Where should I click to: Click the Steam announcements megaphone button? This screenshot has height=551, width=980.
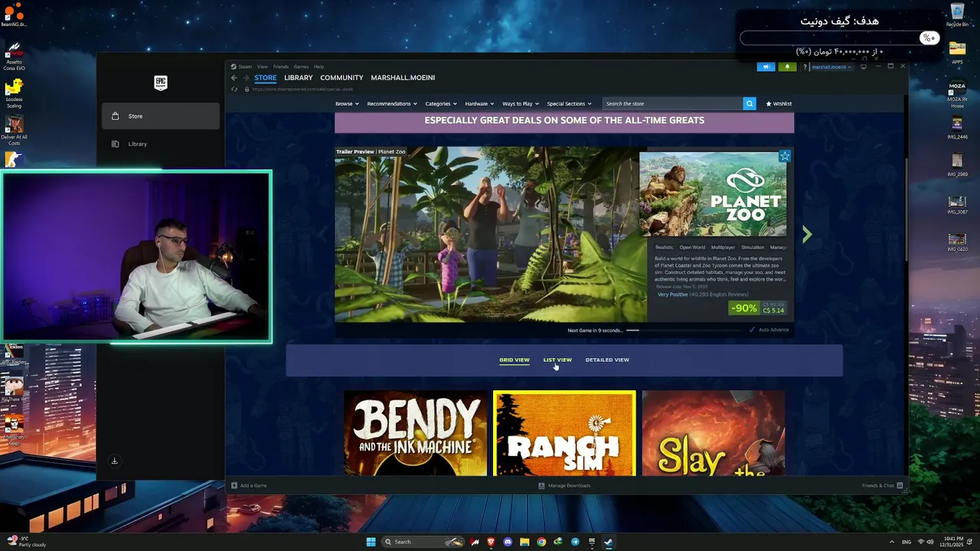coord(766,67)
